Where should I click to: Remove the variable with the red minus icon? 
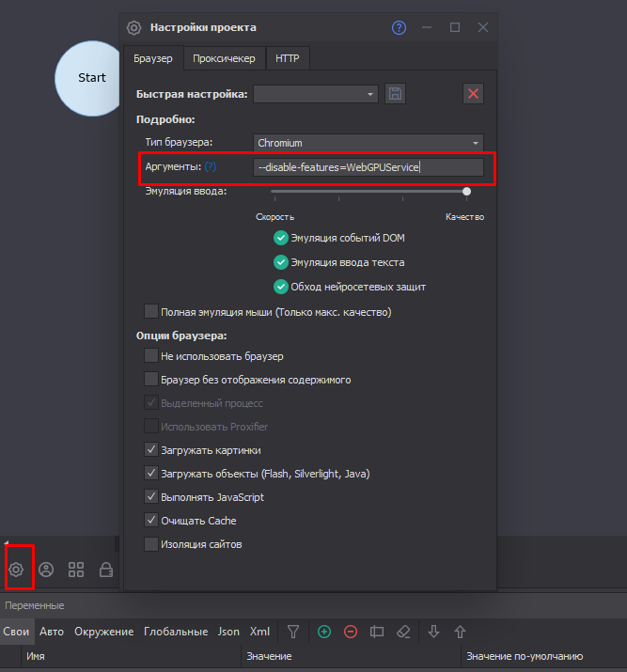(351, 632)
